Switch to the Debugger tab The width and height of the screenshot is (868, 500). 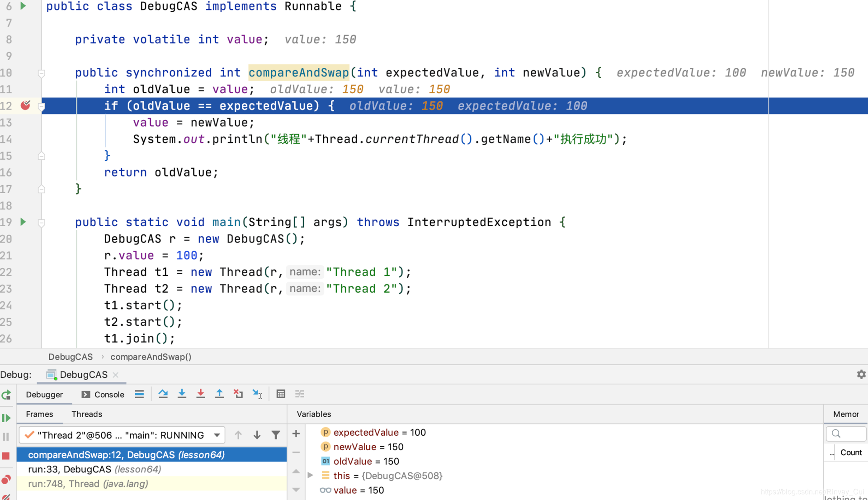44,394
